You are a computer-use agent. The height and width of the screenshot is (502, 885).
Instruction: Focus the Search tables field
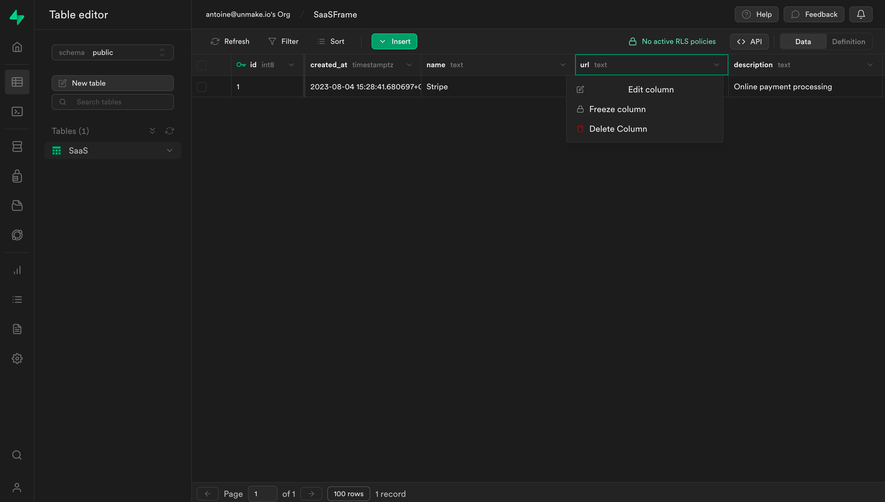point(112,102)
